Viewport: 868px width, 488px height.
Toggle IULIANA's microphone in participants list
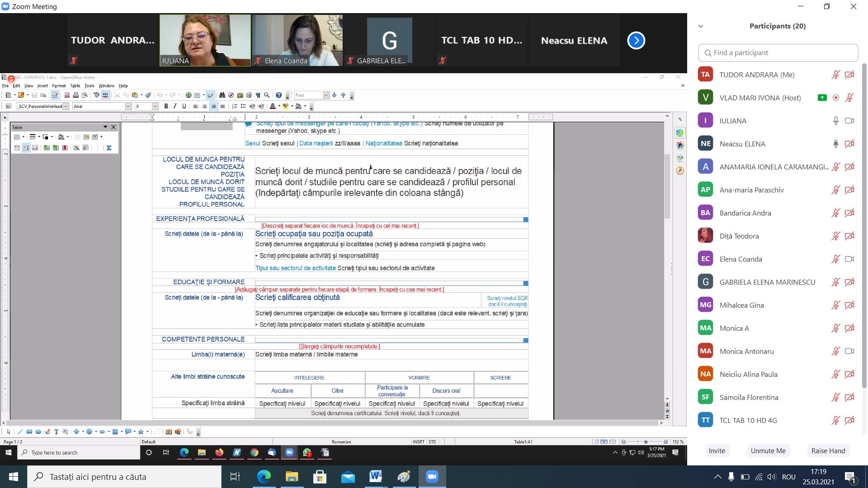click(835, 121)
